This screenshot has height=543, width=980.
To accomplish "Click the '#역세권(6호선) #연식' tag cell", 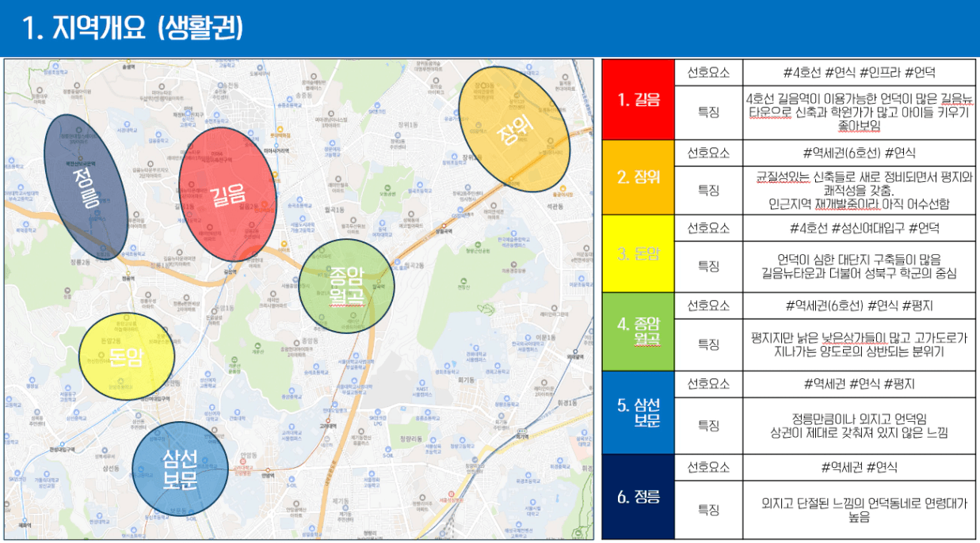I will 860,153.
